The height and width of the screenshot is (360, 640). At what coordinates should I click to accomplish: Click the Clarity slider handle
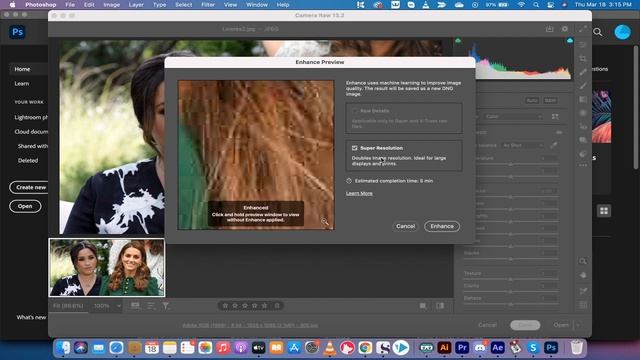tap(510, 292)
